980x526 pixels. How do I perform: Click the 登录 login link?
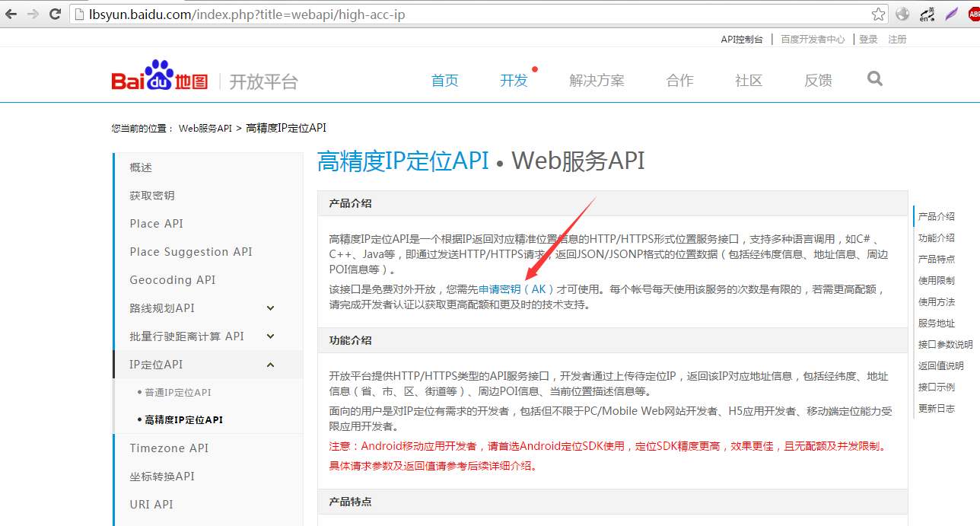tap(868, 39)
